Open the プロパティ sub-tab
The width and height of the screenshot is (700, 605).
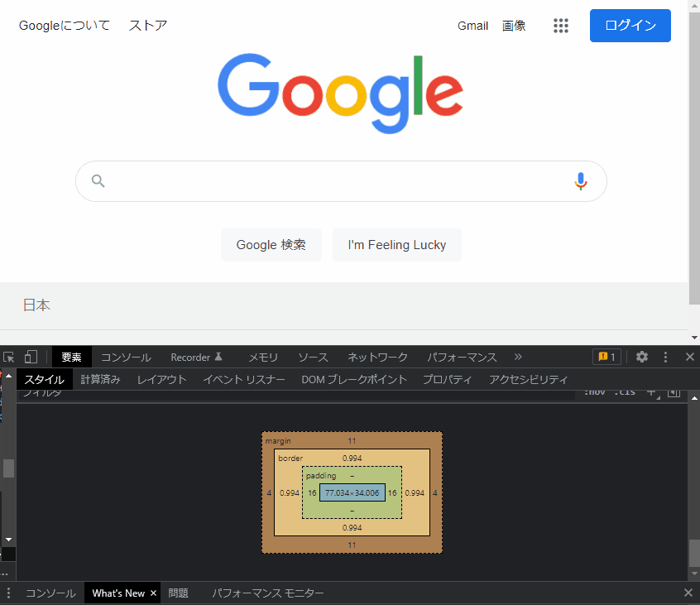pos(448,380)
